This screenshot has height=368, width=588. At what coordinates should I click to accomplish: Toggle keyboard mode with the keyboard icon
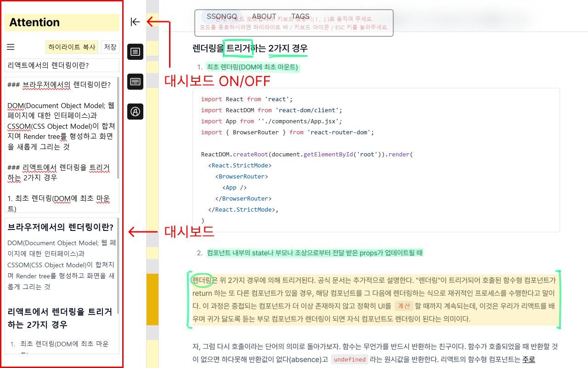135,81
